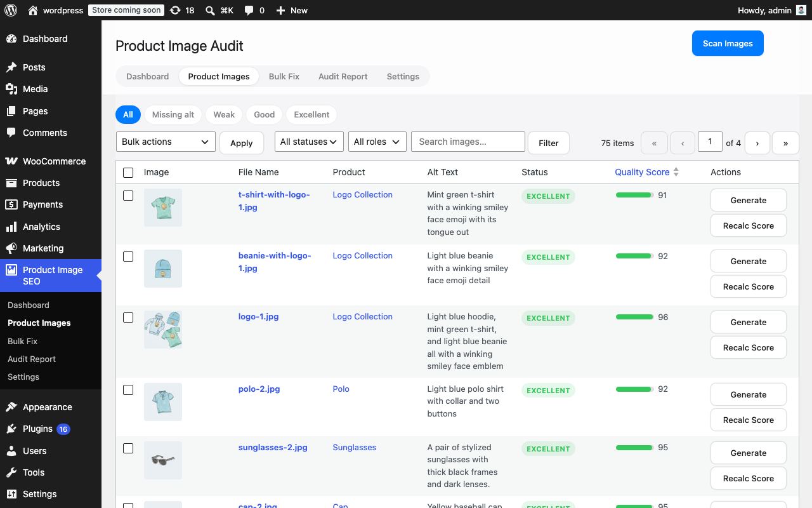Screen dimensions: 812x508
Task: Check the t-shirt-with-logo-1.jpg row checkbox
Action: pos(128,196)
